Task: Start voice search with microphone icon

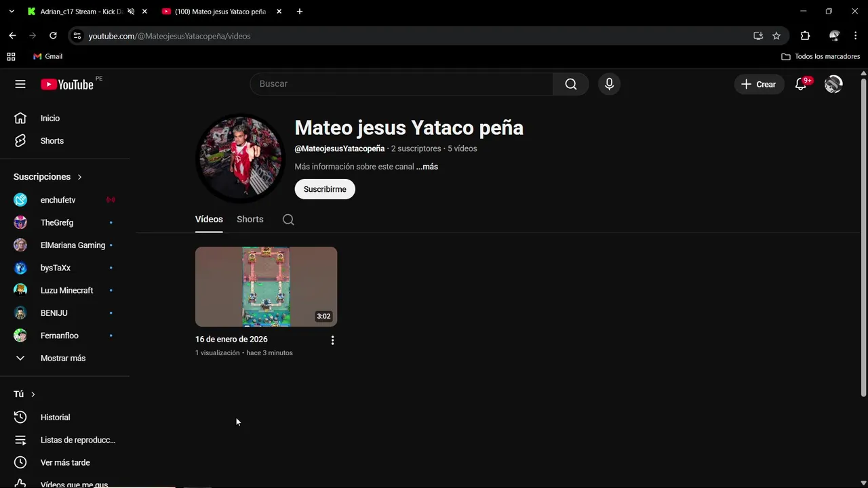Action: click(609, 84)
